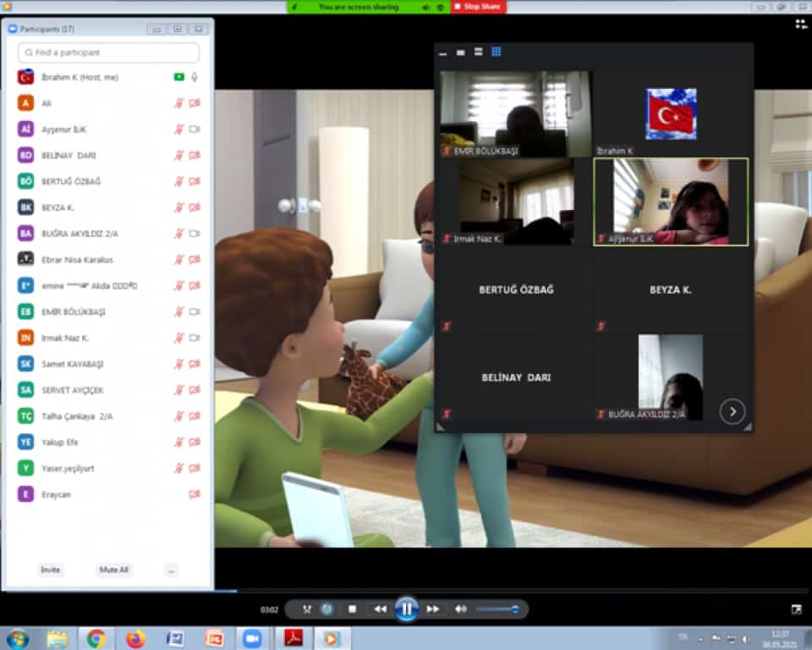Pause the video playback
The height and width of the screenshot is (650, 812).
pos(407,609)
